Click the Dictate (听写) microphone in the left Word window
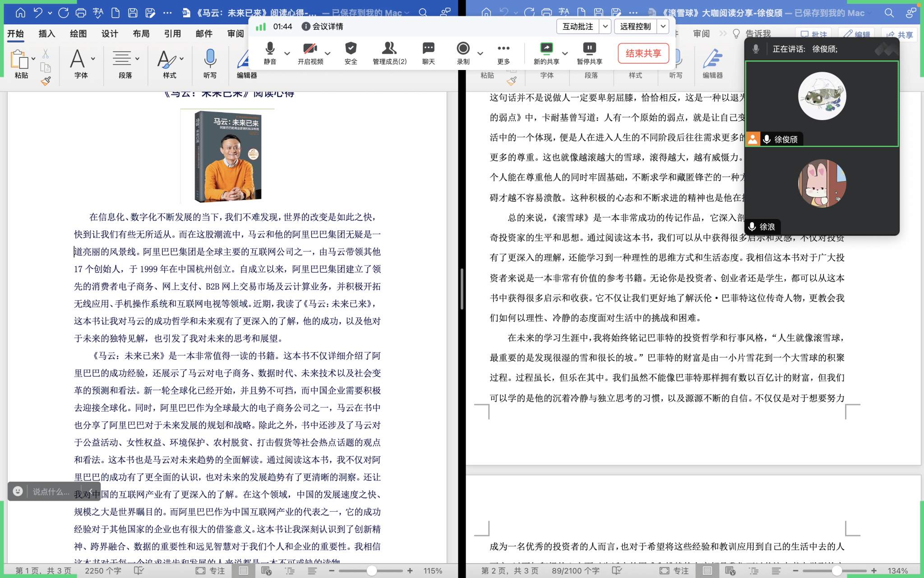924x578 pixels. click(210, 64)
